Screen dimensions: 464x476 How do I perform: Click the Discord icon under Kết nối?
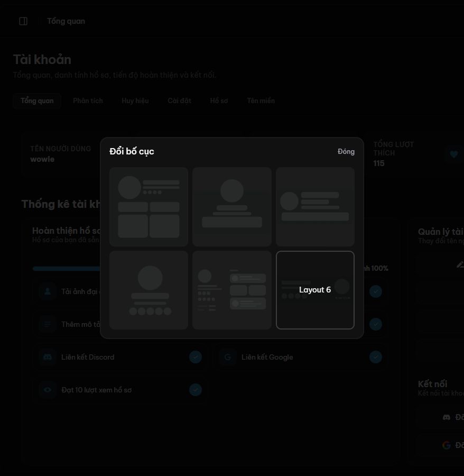click(x=447, y=417)
